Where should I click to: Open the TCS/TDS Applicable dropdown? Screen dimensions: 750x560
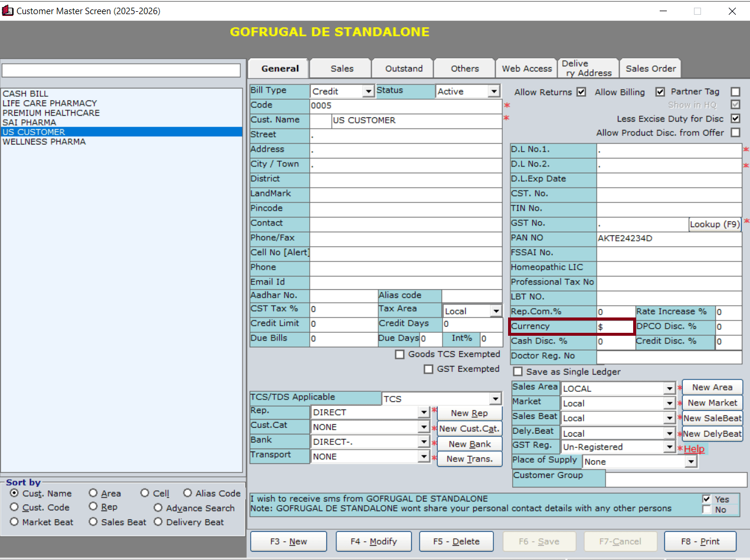494,399
